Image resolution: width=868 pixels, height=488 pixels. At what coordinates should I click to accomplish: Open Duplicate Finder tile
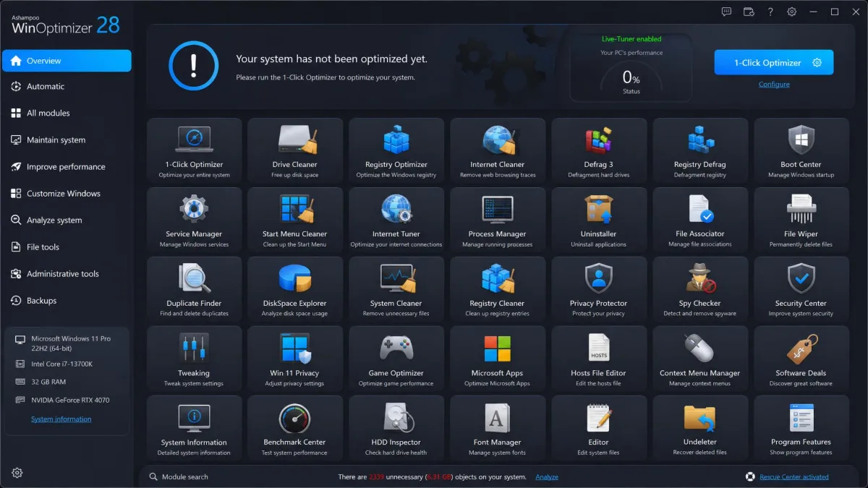(194, 290)
